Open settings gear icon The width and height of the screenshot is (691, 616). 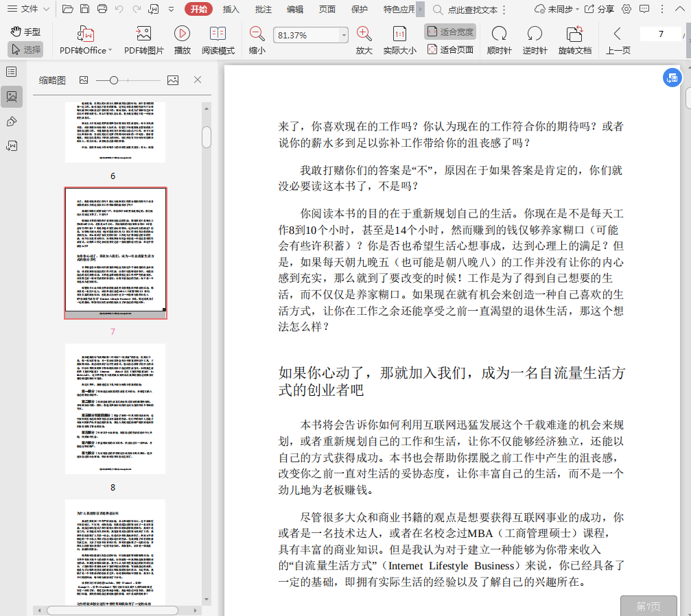[626, 9]
